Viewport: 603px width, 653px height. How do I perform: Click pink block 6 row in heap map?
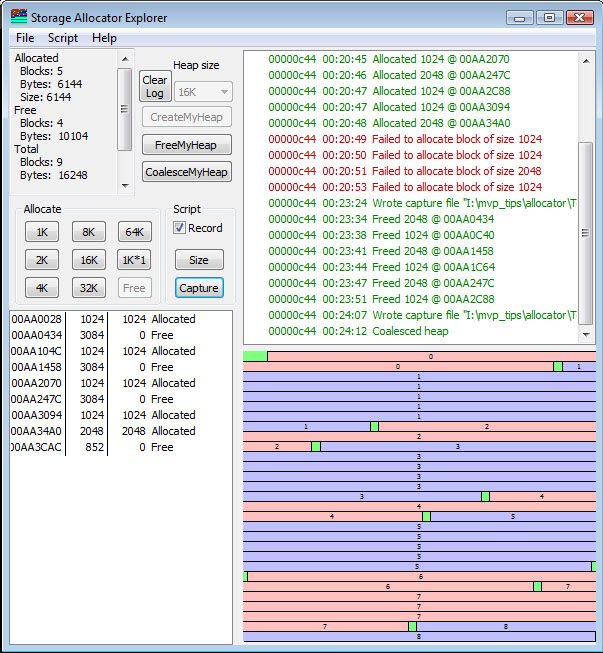[421, 576]
